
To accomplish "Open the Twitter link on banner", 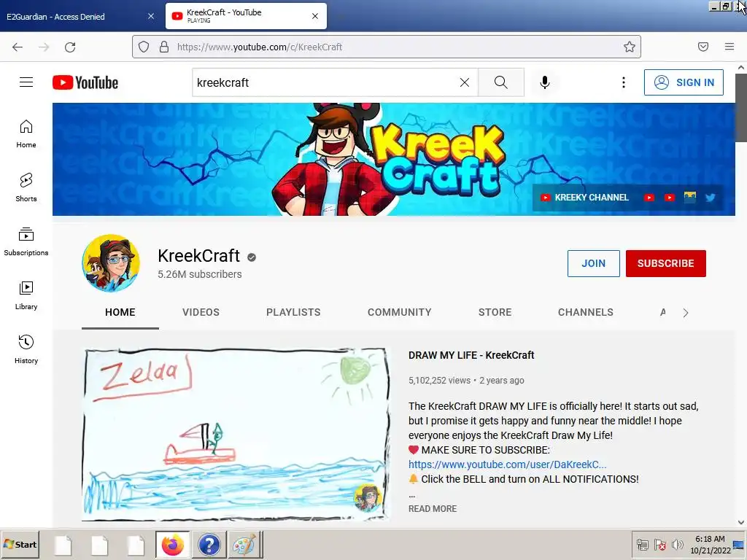I will click(x=710, y=198).
